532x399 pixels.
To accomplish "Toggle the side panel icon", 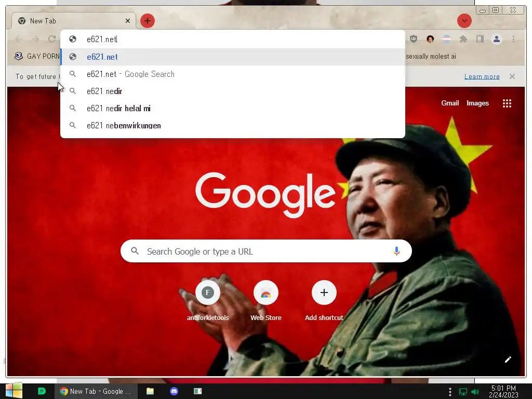I will coord(480,39).
